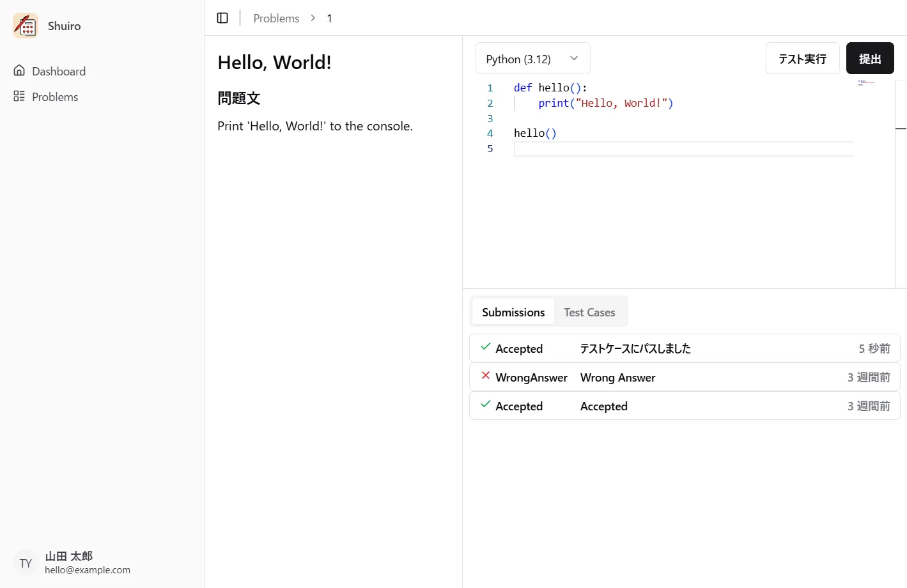The height and width of the screenshot is (588, 907).
Task: Select the Submissions tab
Action: [x=513, y=312]
